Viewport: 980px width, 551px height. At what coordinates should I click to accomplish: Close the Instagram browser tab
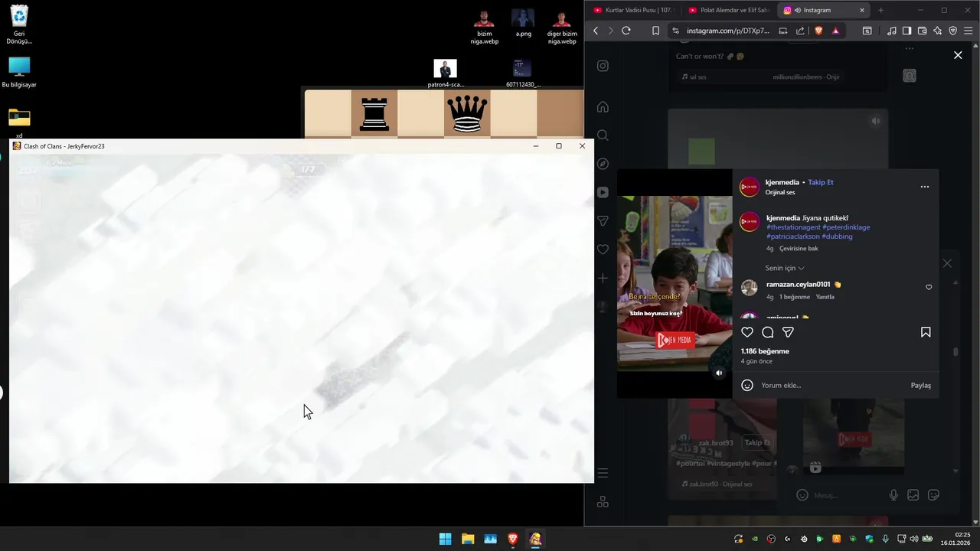862,10
